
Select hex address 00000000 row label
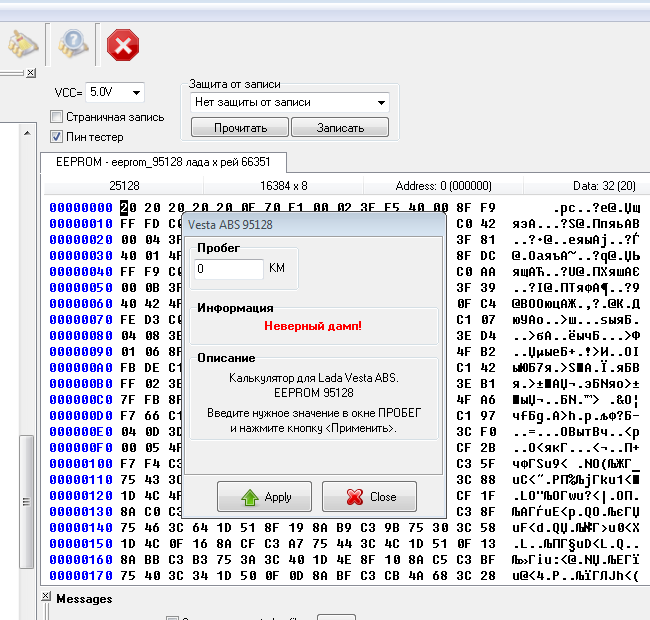pyautogui.click(x=81, y=208)
